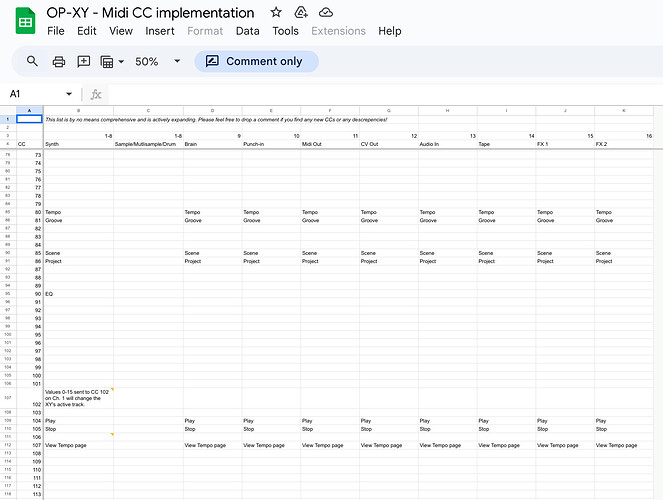Expand the filter views dropdown arrow

[x=121, y=61]
